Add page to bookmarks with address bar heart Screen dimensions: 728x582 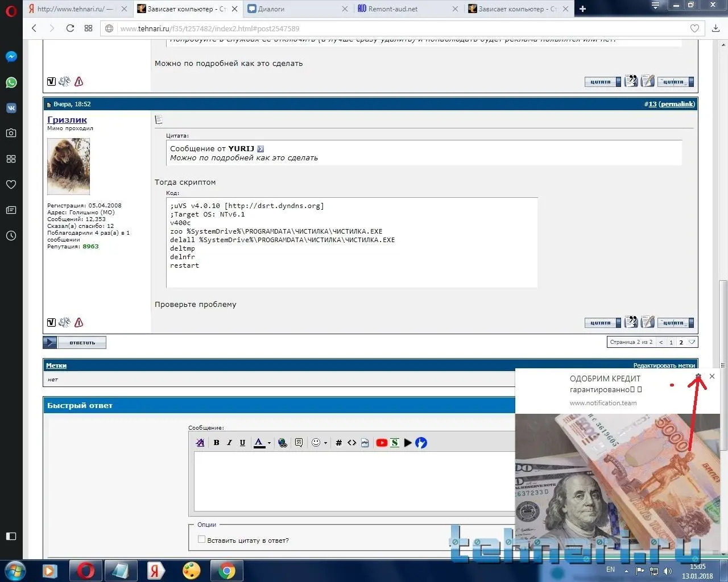(x=694, y=28)
